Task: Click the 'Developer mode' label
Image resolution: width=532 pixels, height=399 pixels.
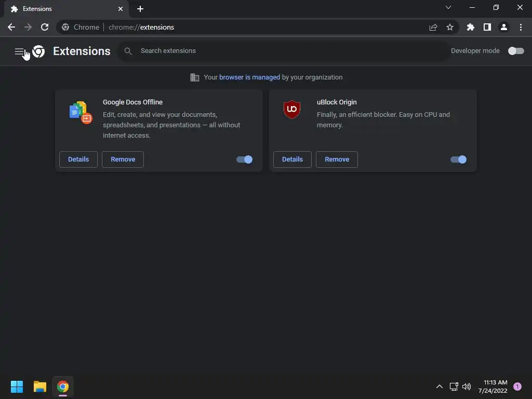Action: 475,51
